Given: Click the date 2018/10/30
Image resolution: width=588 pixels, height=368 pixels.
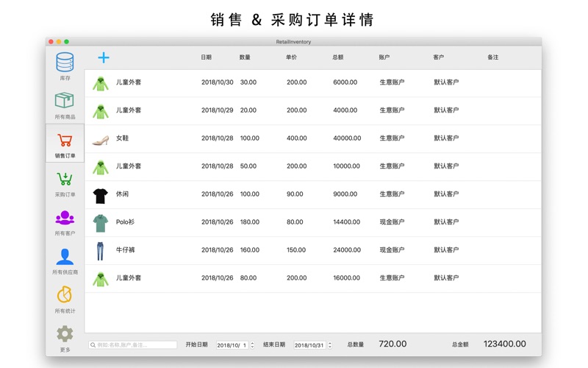Looking at the screenshot, I should [x=217, y=82].
